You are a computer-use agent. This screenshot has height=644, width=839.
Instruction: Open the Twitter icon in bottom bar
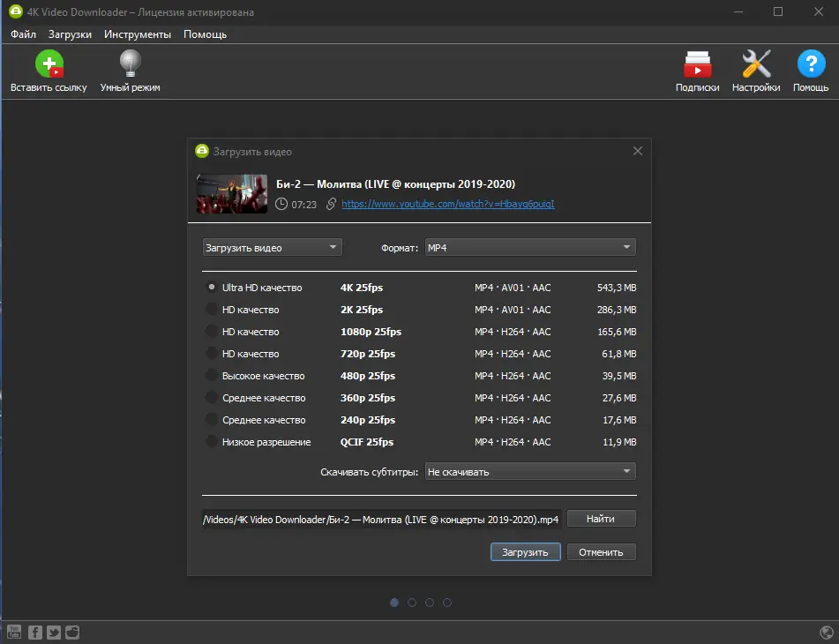pos(54,633)
